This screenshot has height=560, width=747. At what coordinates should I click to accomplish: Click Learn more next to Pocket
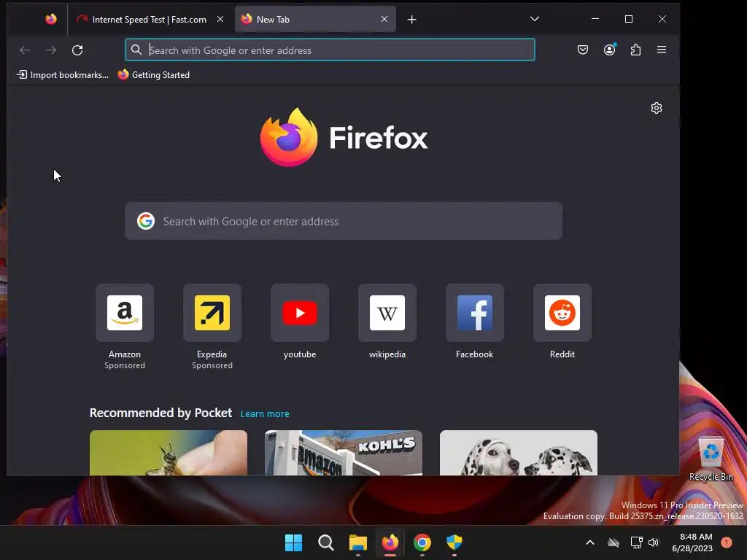tap(265, 414)
